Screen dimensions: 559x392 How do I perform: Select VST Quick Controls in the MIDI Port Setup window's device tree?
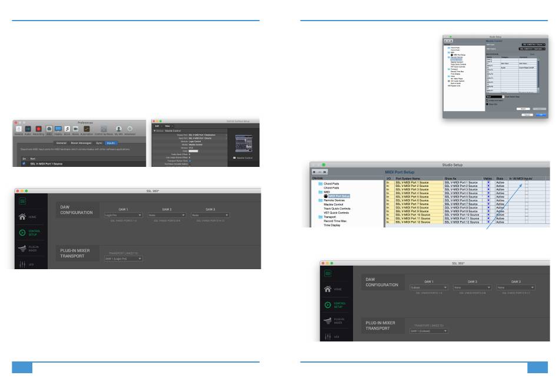(336, 213)
